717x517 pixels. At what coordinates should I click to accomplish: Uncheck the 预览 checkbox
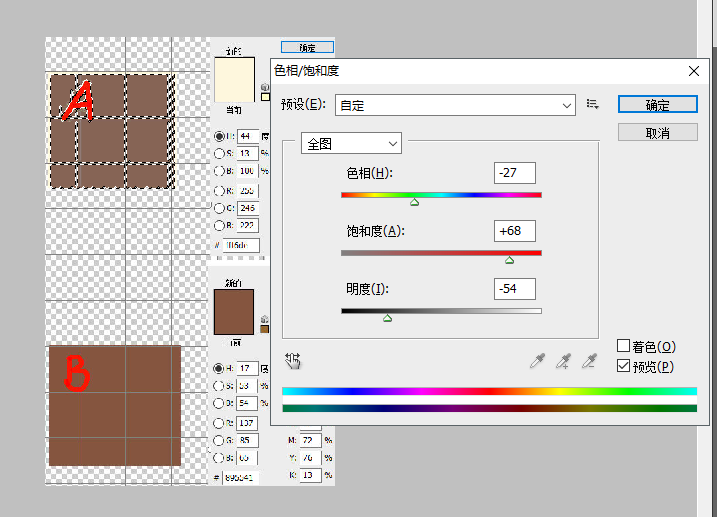[x=623, y=366]
